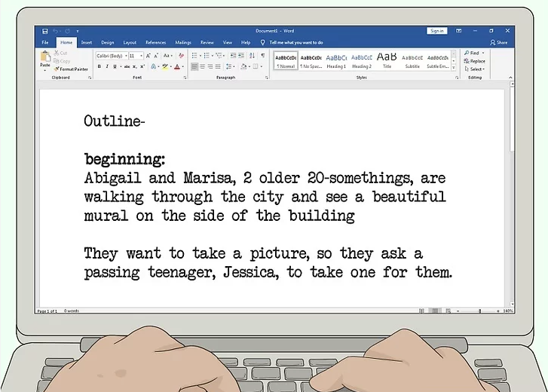
Task: Switch to the Insert tab
Action: click(x=87, y=43)
